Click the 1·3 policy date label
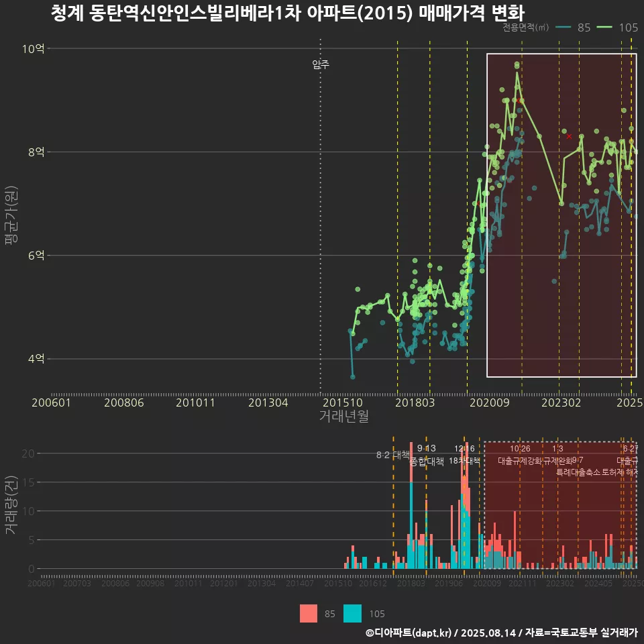 pos(557,449)
